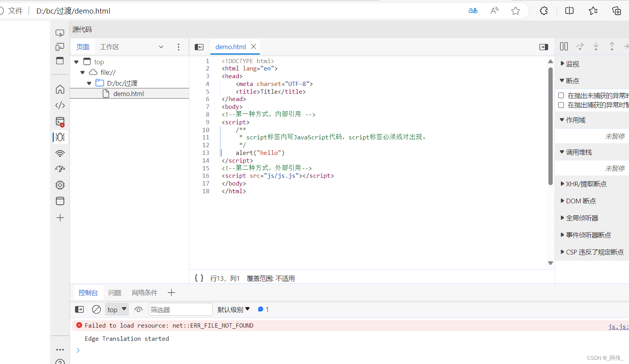
Task: Expand the 全局侦听器 section
Action: click(579, 218)
